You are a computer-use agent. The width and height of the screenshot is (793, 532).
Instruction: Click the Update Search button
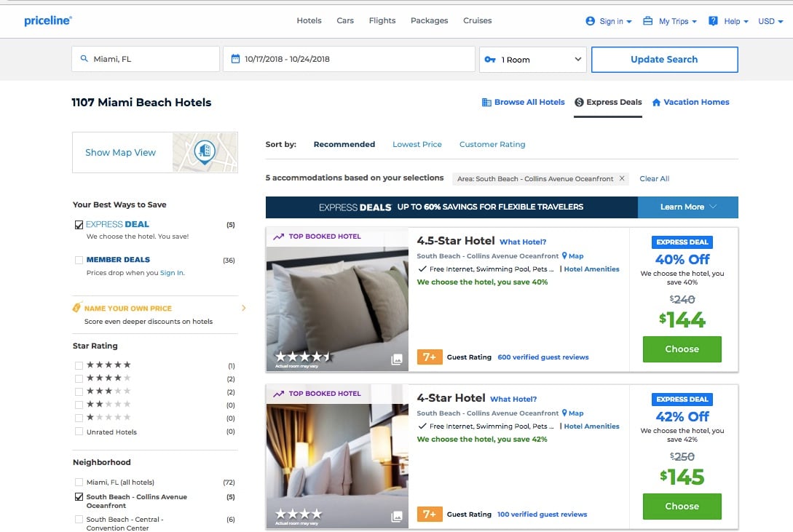tap(663, 60)
